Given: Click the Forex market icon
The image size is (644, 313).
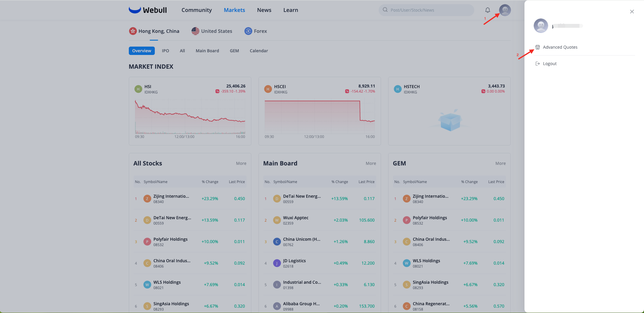Looking at the screenshot, I should (248, 31).
